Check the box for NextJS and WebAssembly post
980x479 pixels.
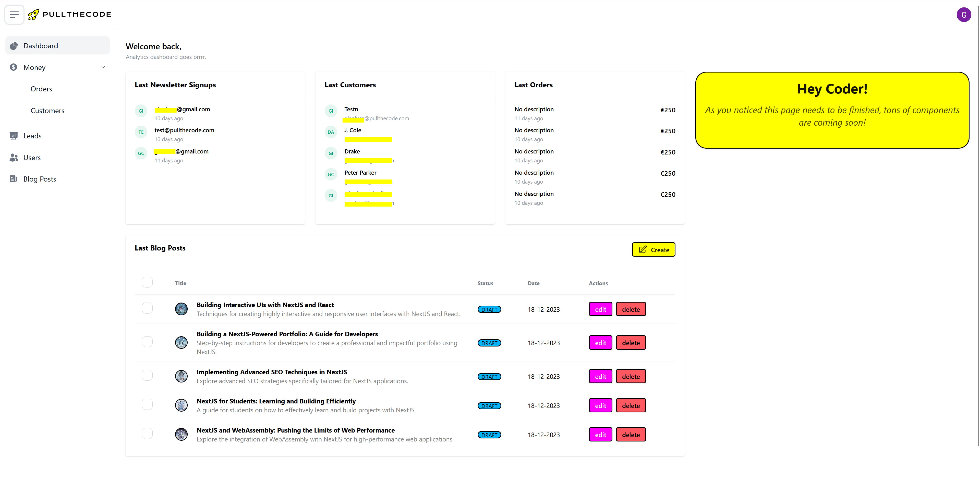click(147, 433)
